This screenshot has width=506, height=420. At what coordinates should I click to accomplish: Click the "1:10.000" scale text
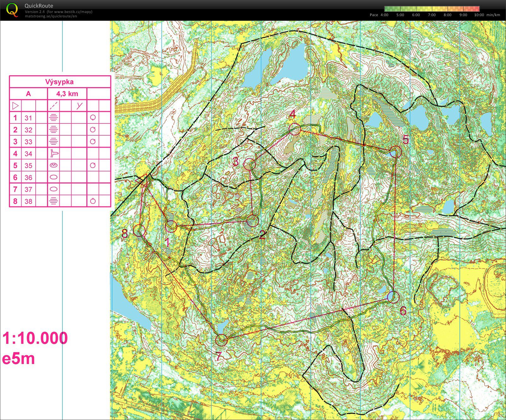(x=35, y=338)
